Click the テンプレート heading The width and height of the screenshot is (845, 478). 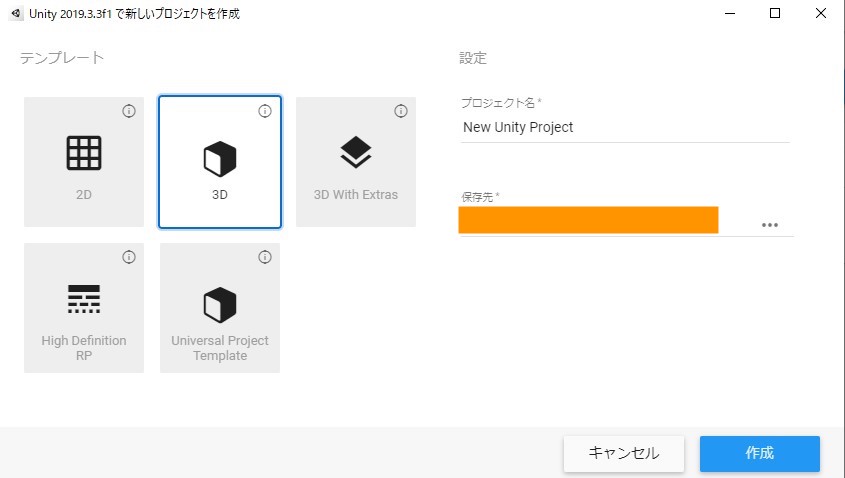click(62, 58)
